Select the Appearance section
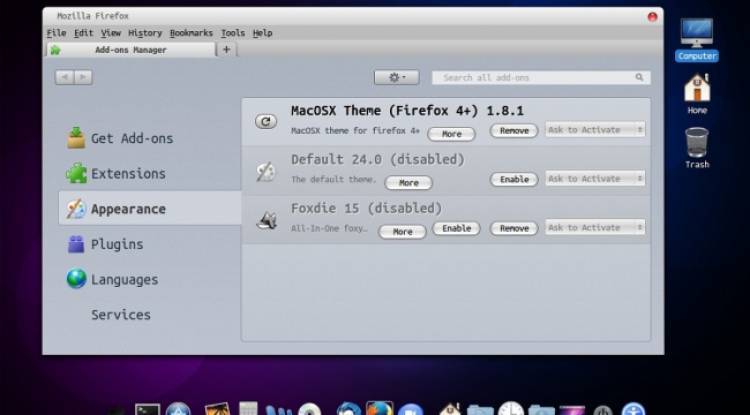The height and width of the screenshot is (415, 750). [x=150, y=208]
